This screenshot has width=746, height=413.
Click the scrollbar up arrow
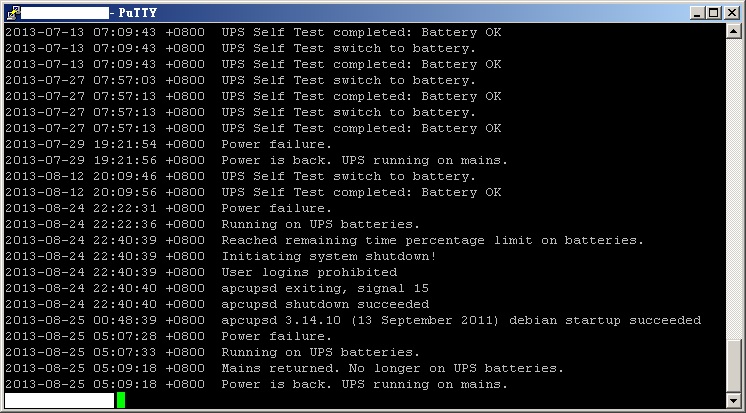coord(735,32)
